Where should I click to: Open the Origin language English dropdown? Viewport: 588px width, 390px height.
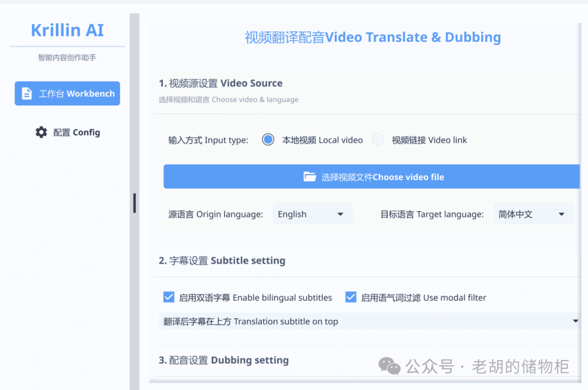tap(313, 214)
